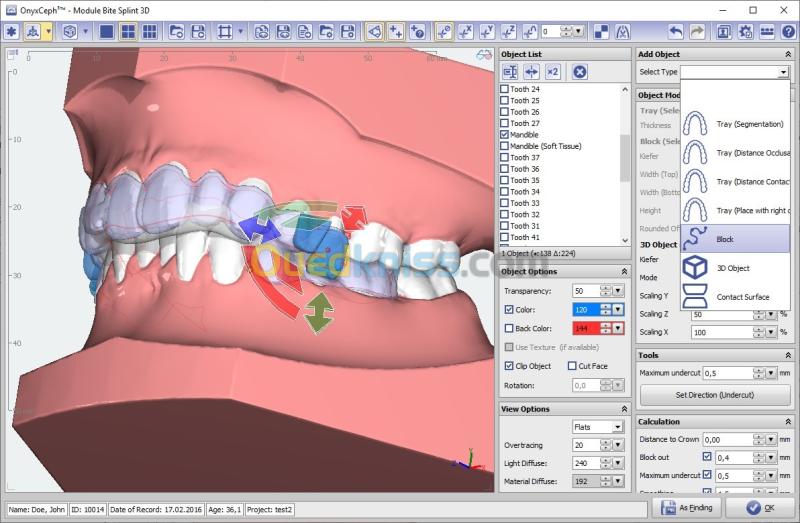
Task: Open the Overtracing dropdown arrow
Action: pyautogui.click(x=618, y=445)
